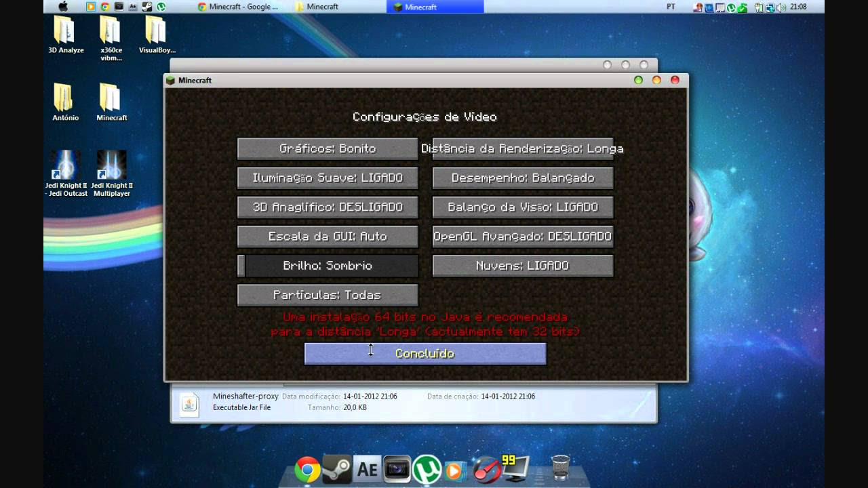Open uTorrent from the bottom dock
The width and height of the screenshot is (868, 488).
point(427,469)
